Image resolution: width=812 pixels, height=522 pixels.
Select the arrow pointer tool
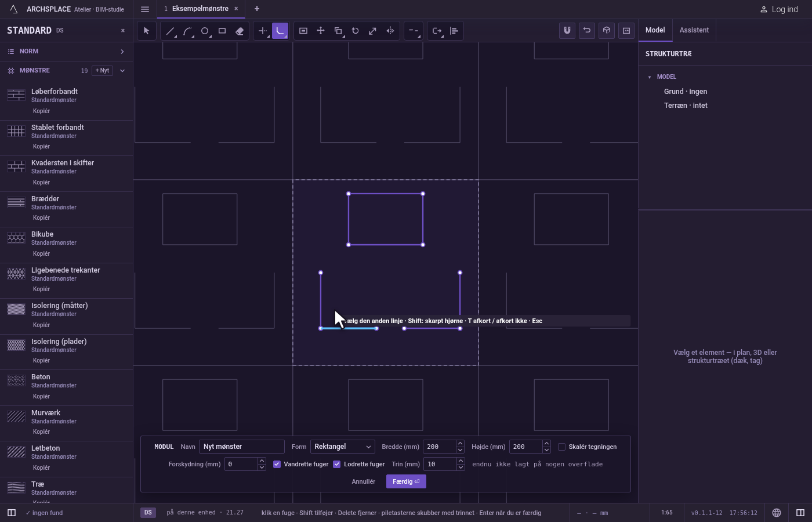pyautogui.click(x=146, y=31)
